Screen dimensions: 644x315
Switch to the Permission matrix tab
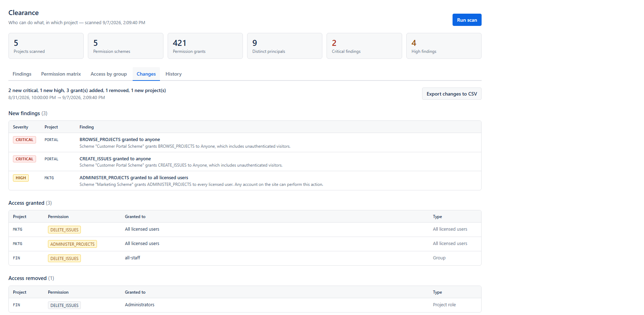pos(61,74)
